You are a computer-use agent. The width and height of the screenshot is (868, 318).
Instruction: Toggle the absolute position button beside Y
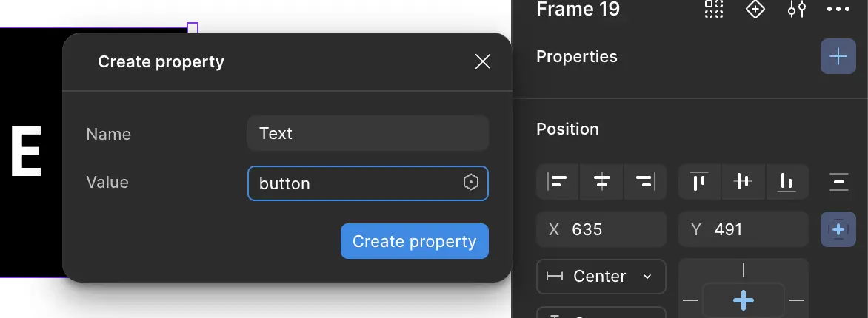click(x=838, y=229)
